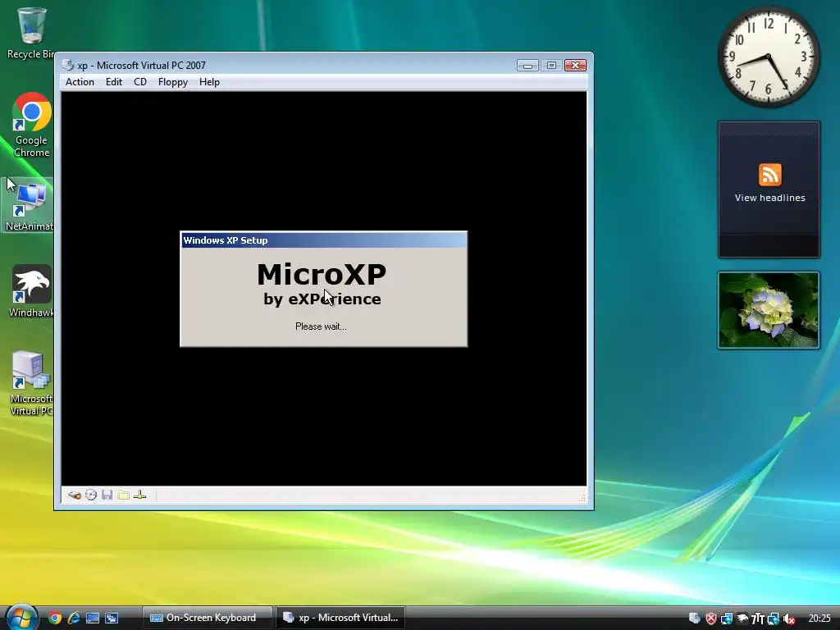Screen dimensions: 840x630
Task: Launch Chrome from Quick Launch bar
Action: 55,618
